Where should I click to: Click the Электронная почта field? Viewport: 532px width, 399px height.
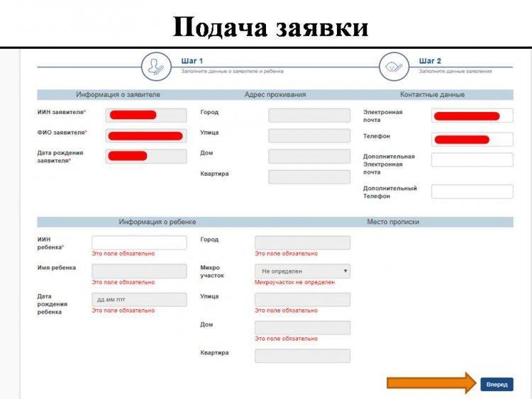(472, 116)
